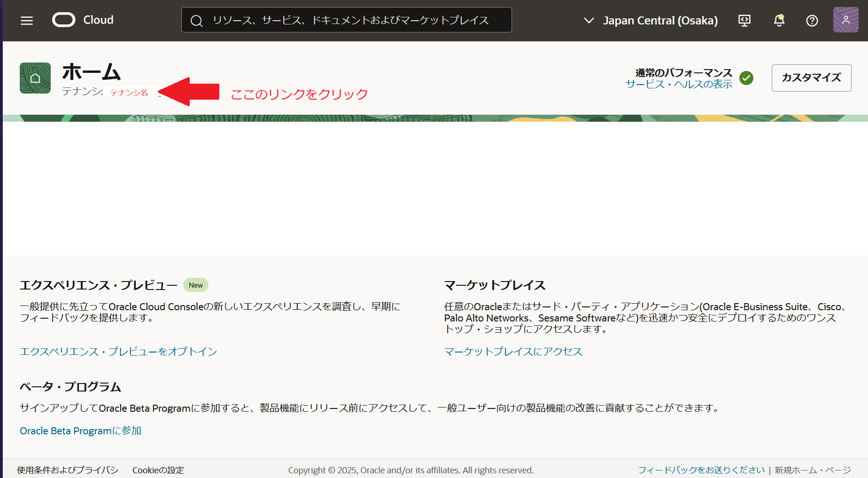Click the New badge
The height and width of the screenshot is (478, 868).
pos(196,285)
